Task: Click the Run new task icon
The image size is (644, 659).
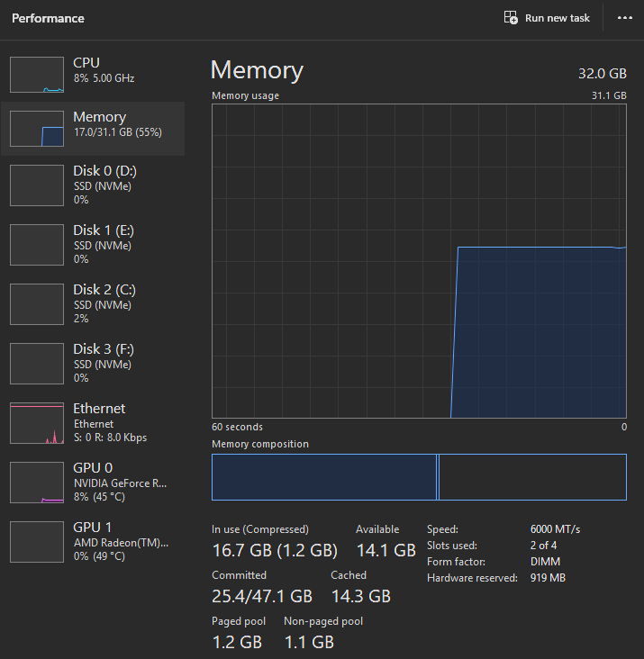Action: coord(511,18)
